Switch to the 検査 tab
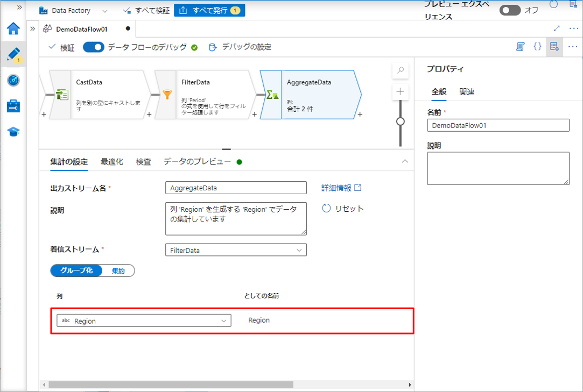Viewport: 583px width, 392px height. tap(144, 162)
